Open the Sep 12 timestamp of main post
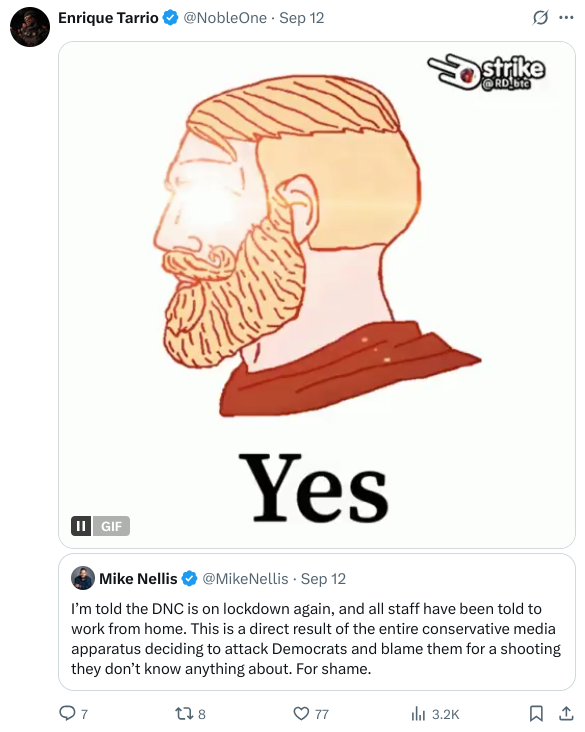The height and width of the screenshot is (732, 585). coord(302,18)
